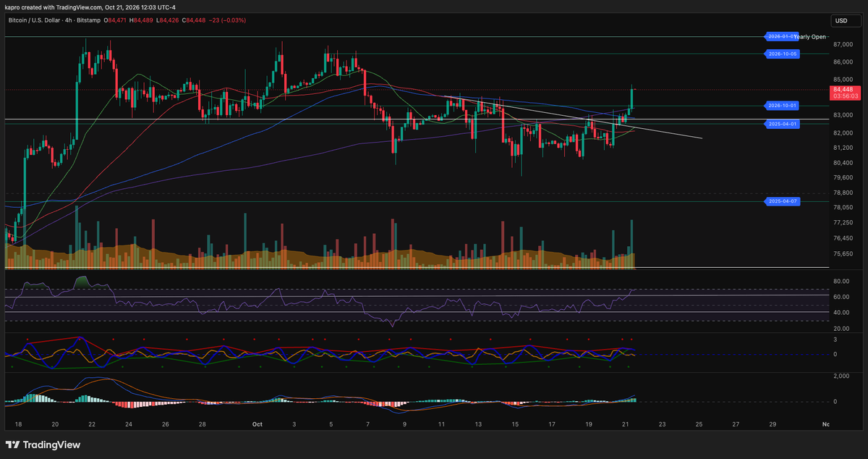Click 82,000 on the price axis
The image size is (868, 459).
tap(843, 132)
